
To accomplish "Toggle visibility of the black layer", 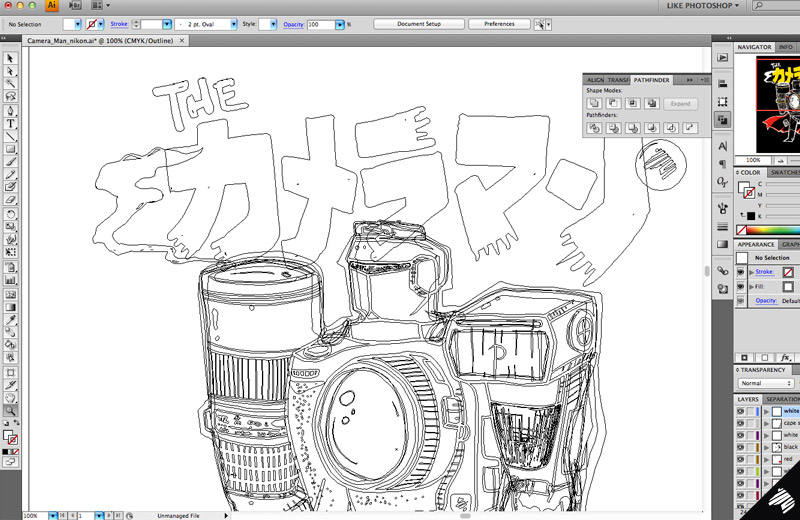I will 741,446.
